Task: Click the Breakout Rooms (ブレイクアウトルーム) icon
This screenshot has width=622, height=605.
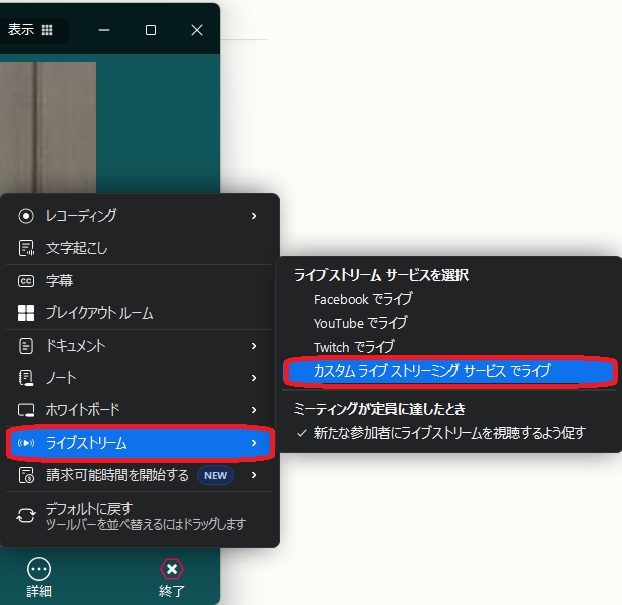Action: (26, 313)
